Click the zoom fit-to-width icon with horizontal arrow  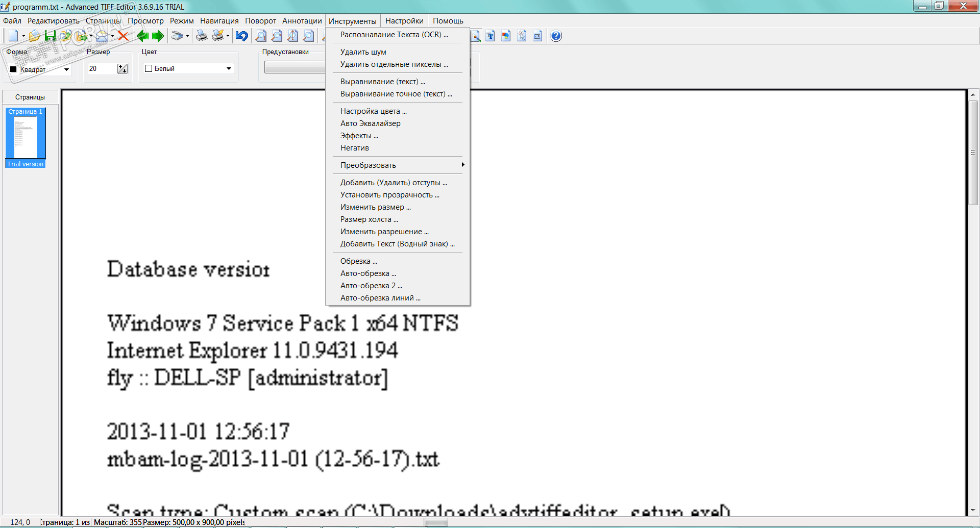[277, 36]
